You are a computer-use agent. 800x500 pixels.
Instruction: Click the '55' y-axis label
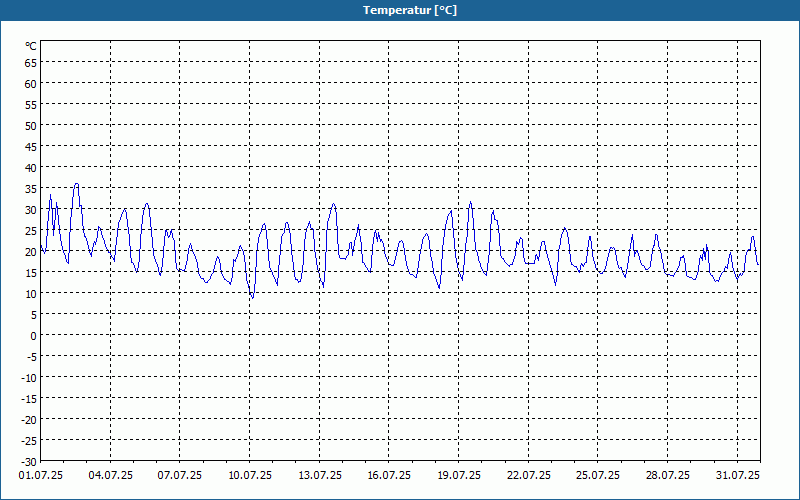click(x=31, y=105)
